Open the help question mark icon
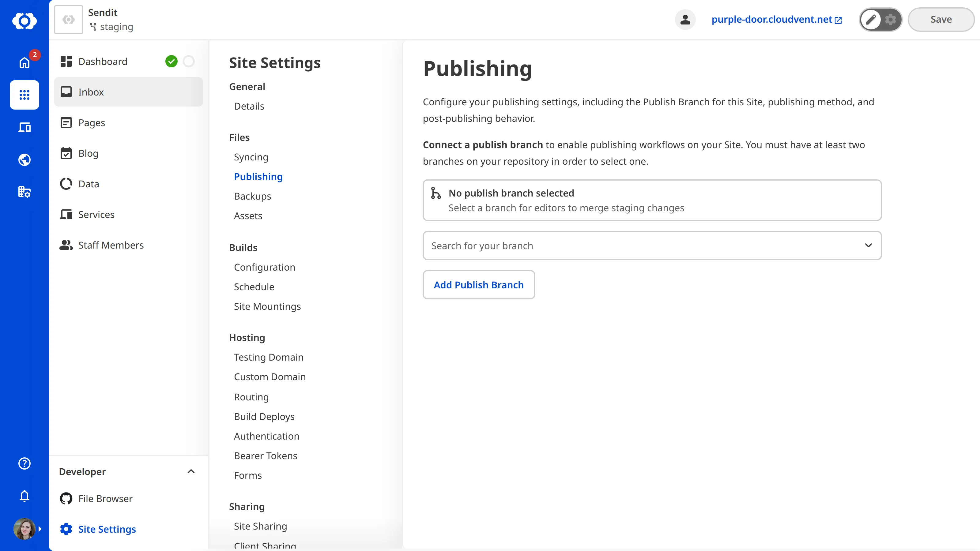Image resolution: width=980 pixels, height=551 pixels. pyautogui.click(x=24, y=463)
